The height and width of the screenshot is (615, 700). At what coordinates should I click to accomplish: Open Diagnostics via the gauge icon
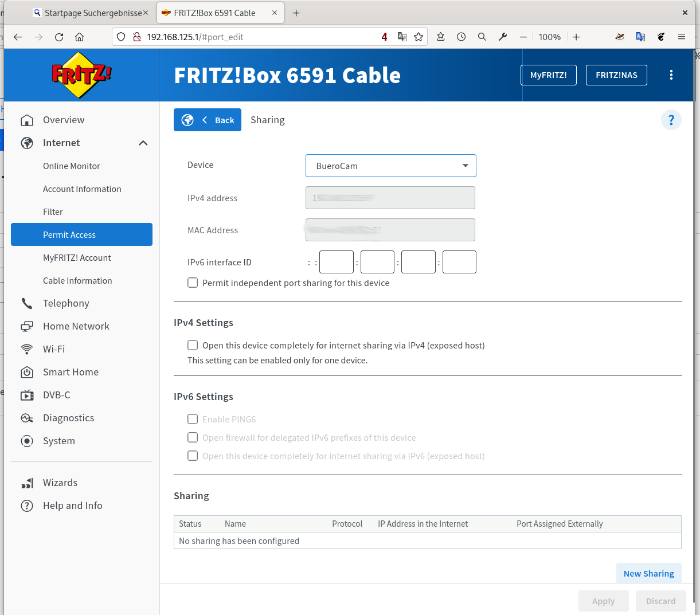pyautogui.click(x=28, y=418)
